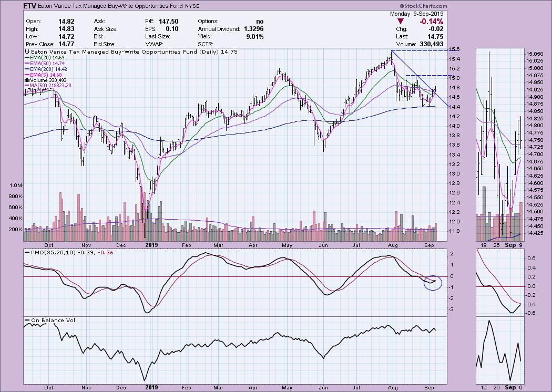Click the Jun label below the volume bars
Image resolution: width=552 pixels, height=392 pixels.
click(x=323, y=245)
